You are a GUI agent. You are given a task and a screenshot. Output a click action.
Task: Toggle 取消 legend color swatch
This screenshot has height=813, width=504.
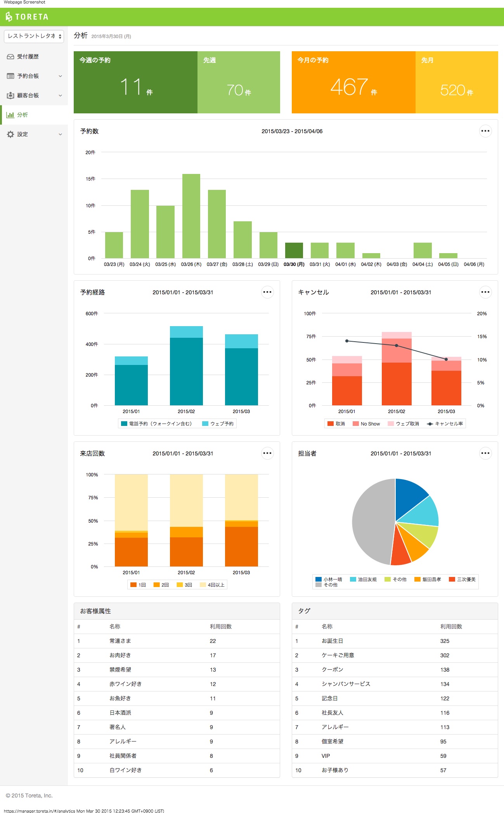(x=331, y=424)
